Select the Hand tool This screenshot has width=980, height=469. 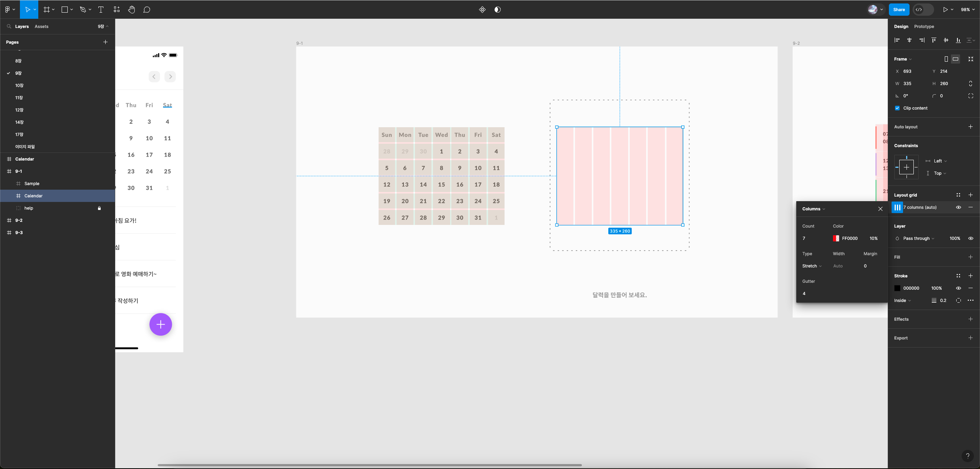(x=131, y=10)
